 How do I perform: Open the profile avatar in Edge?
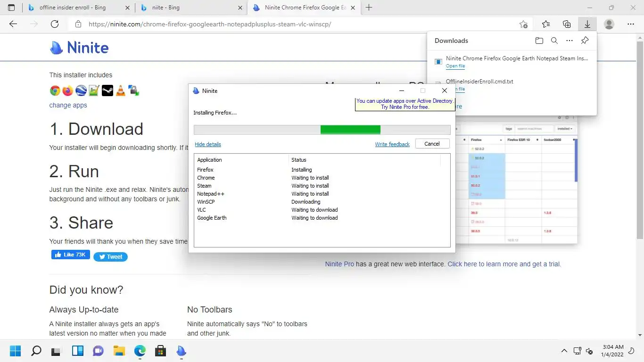tap(609, 24)
